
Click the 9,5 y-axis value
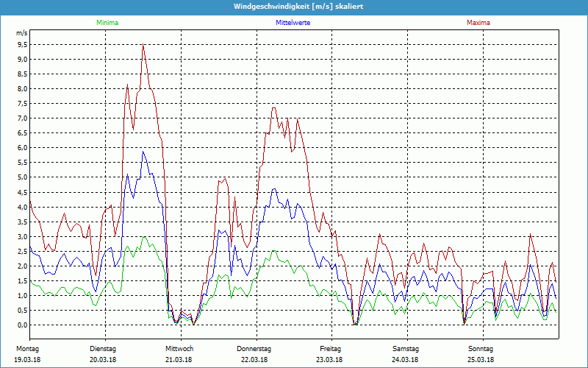click(x=22, y=45)
